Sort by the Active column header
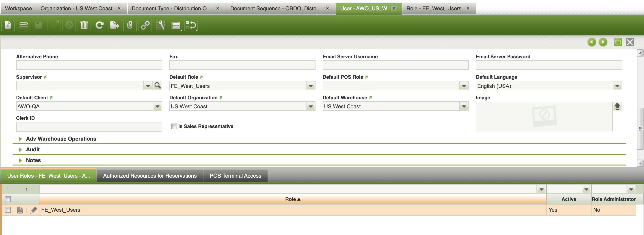Image resolution: width=644 pixels, height=235 pixels. (x=569, y=199)
